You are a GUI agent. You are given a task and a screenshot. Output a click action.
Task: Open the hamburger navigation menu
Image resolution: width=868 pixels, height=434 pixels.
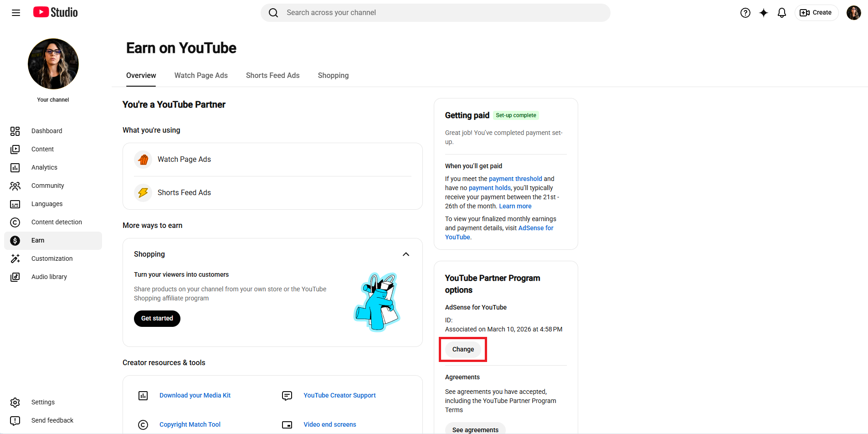click(x=16, y=13)
